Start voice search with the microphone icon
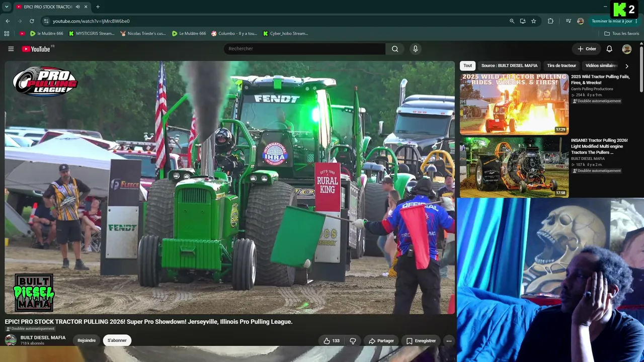Image resolution: width=644 pixels, height=362 pixels. pyautogui.click(x=415, y=49)
